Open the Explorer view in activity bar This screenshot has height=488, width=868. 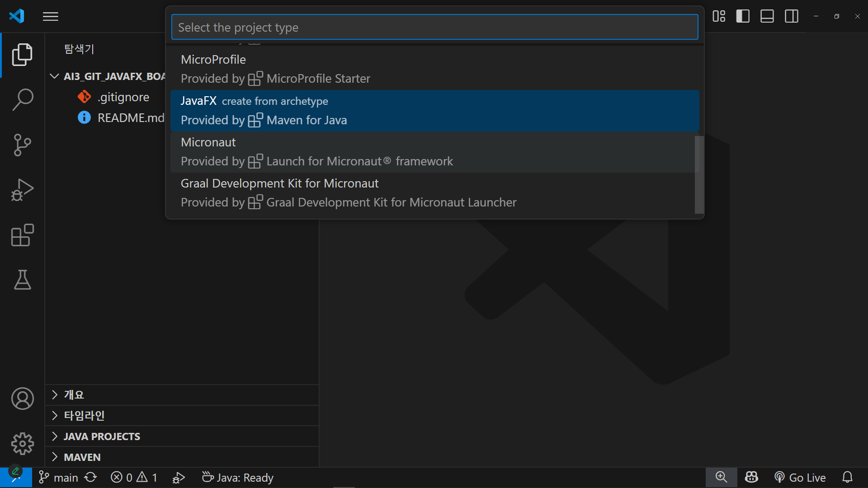(22, 55)
